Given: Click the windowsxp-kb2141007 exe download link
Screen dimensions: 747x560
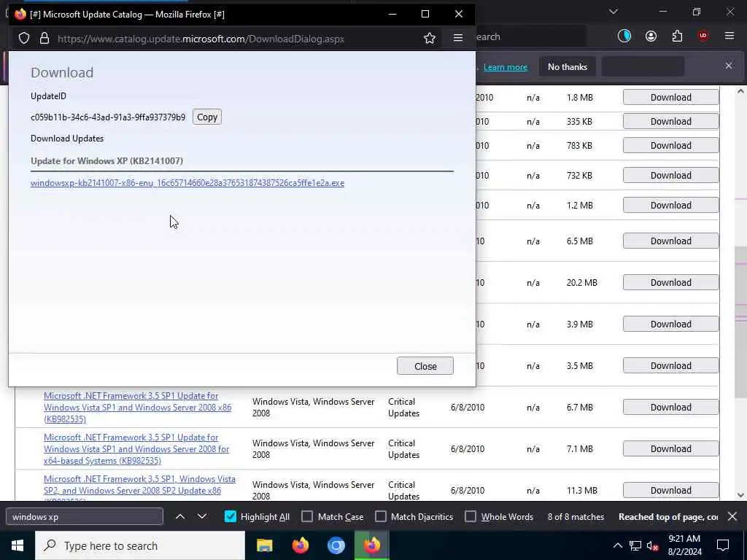Looking at the screenshot, I should coord(187,183).
